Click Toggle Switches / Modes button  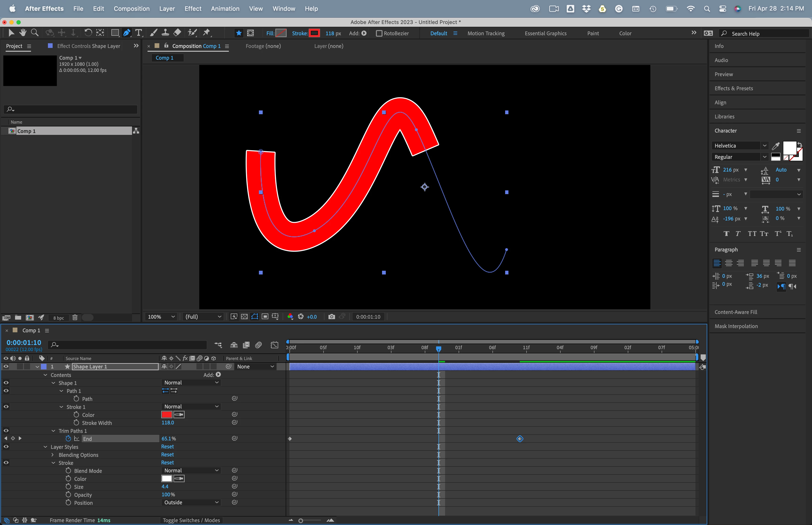[x=191, y=520]
